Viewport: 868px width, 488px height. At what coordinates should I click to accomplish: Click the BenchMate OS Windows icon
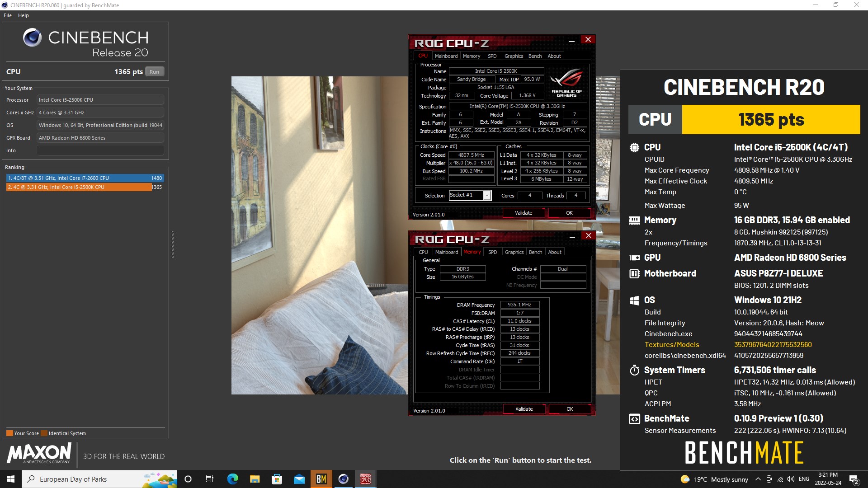pyautogui.click(x=634, y=300)
